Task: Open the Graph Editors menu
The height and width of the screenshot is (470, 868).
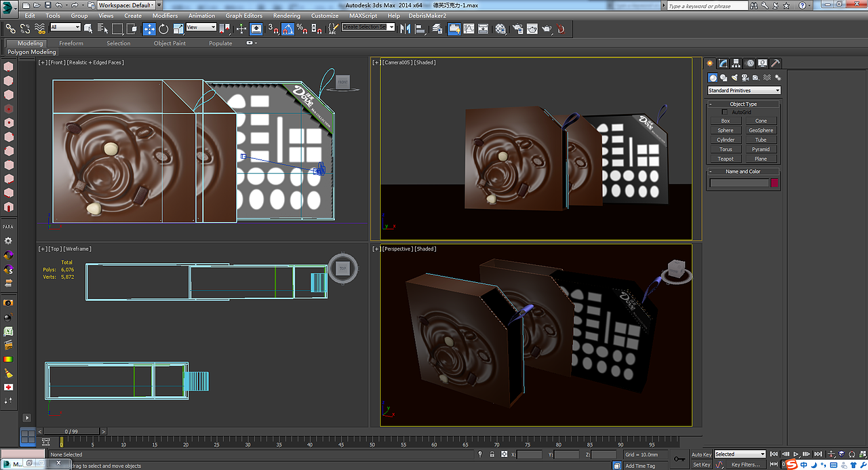Action: click(244, 16)
